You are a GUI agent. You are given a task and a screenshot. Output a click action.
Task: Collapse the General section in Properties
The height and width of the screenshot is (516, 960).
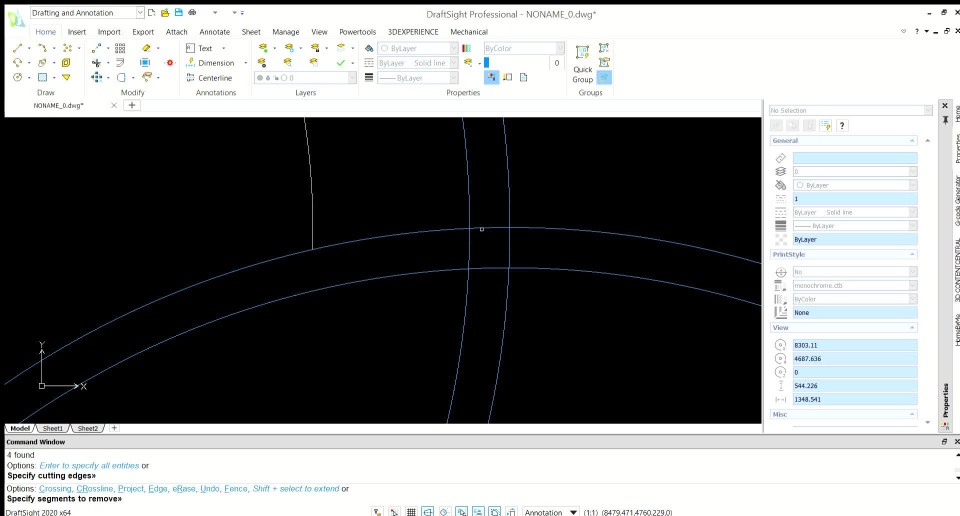tap(910, 141)
